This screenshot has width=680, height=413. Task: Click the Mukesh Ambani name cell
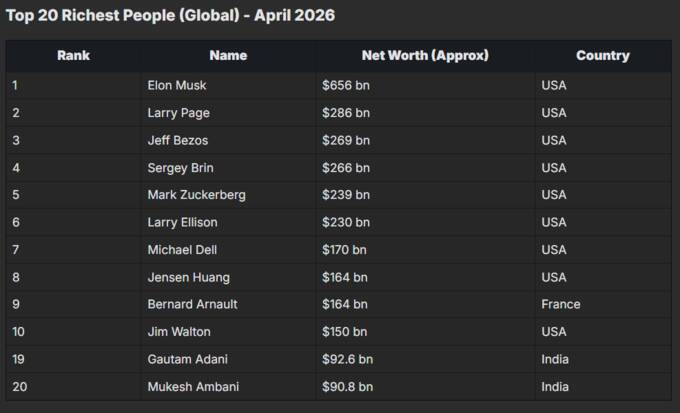pos(229,387)
